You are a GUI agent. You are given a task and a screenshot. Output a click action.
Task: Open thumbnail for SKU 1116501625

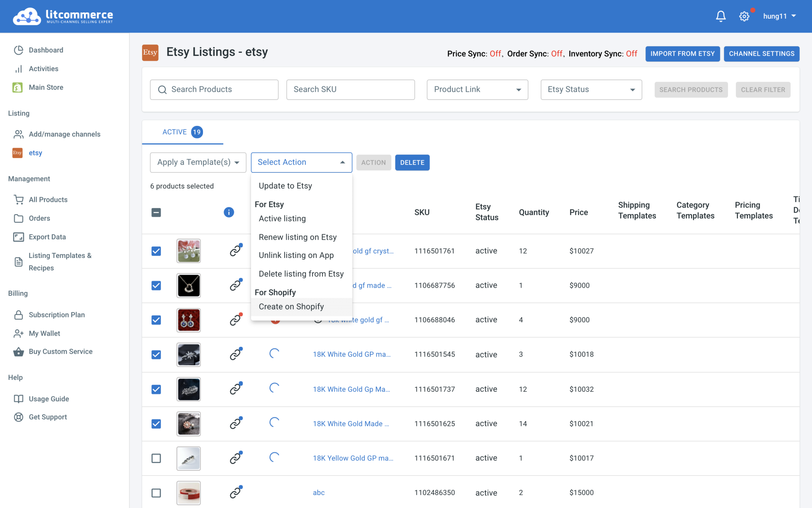coord(188,423)
